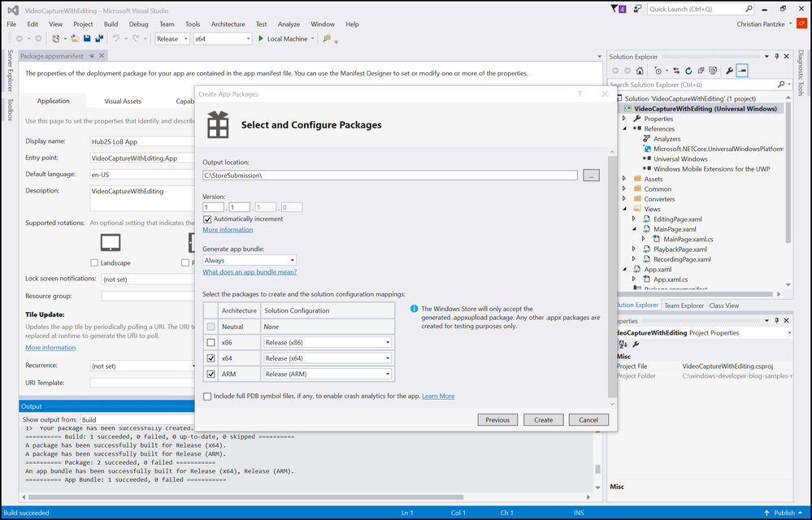
Task: Uncheck the x64 architecture checkbox
Action: [x=211, y=358]
